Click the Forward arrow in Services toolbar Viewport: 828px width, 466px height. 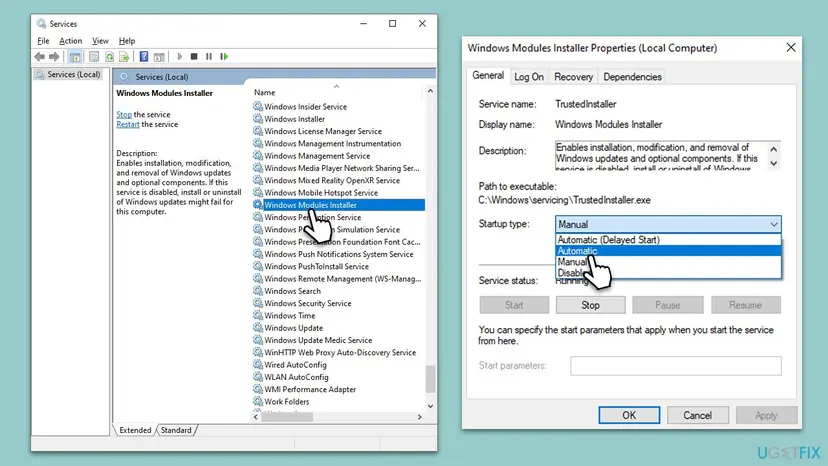(x=54, y=57)
